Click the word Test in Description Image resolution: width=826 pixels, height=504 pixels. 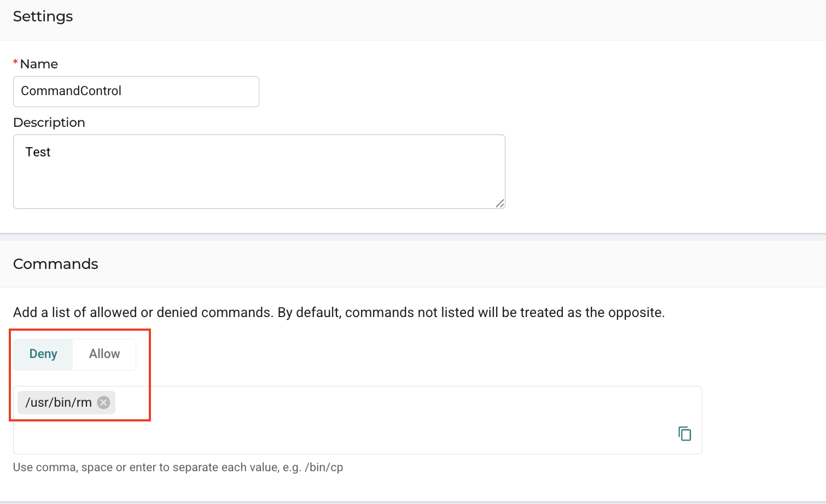click(x=38, y=152)
